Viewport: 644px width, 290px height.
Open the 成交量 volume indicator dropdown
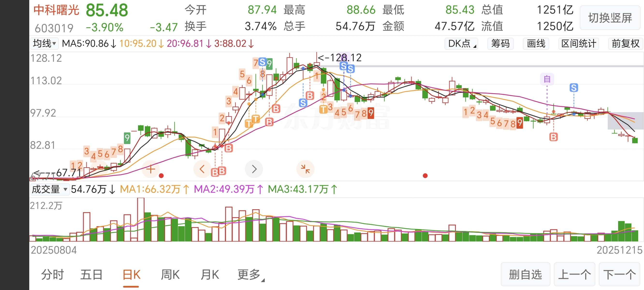[x=50, y=189]
